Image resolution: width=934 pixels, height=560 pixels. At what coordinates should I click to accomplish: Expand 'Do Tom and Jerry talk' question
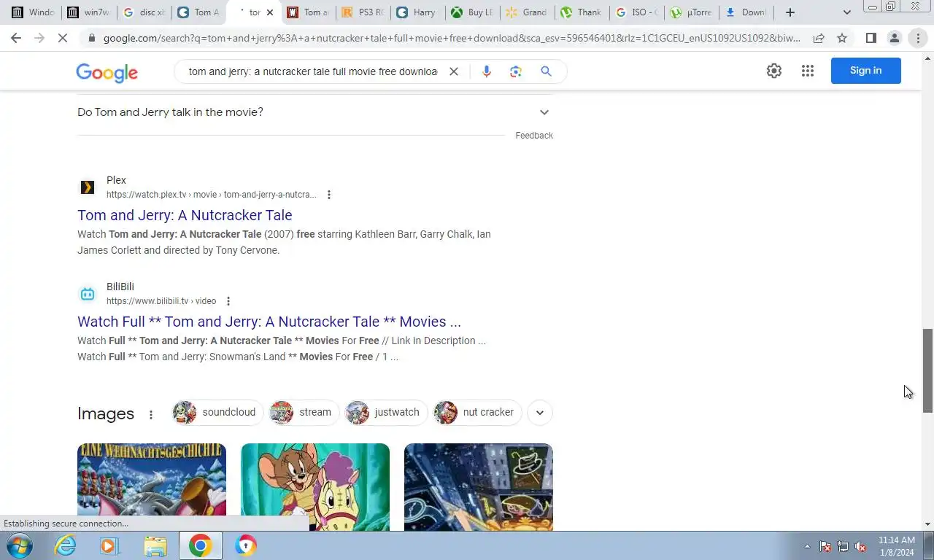pos(314,112)
